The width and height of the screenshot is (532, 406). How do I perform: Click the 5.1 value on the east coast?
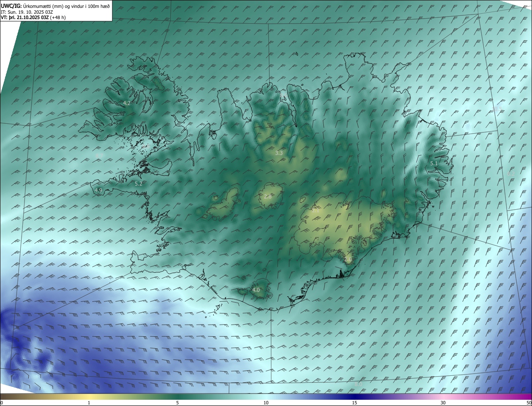point(434,164)
